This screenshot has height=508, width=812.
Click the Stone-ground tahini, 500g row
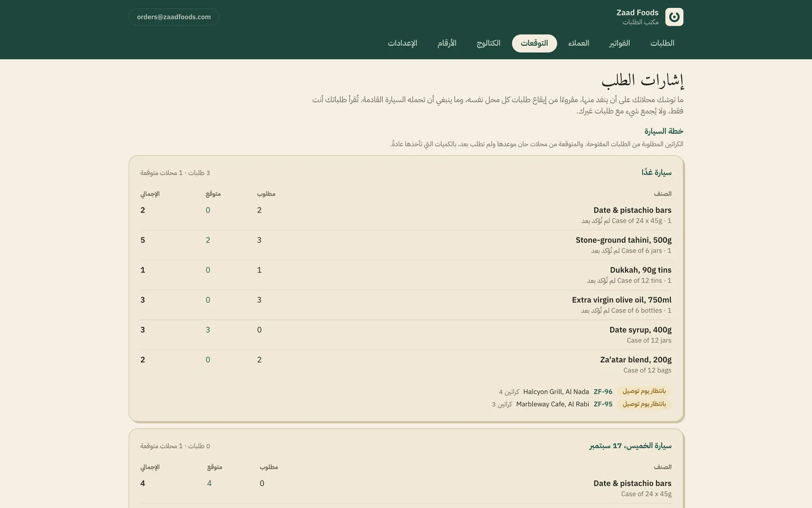pyautogui.click(x=406, y=245)
